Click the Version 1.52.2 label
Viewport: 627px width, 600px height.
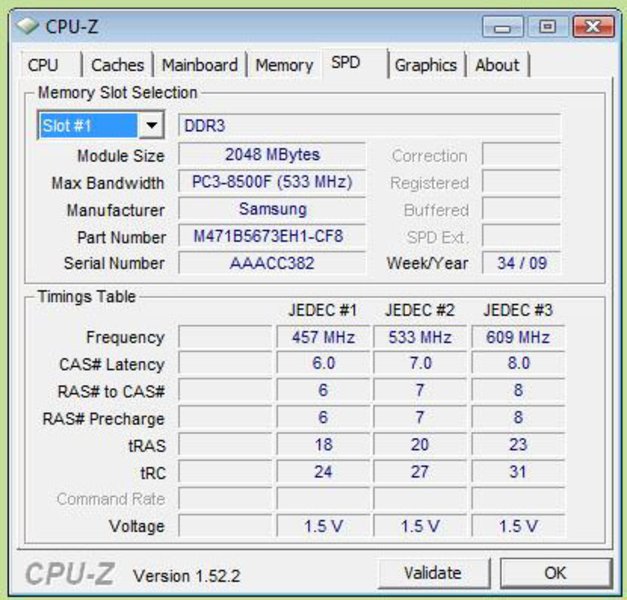pos(187,576)
